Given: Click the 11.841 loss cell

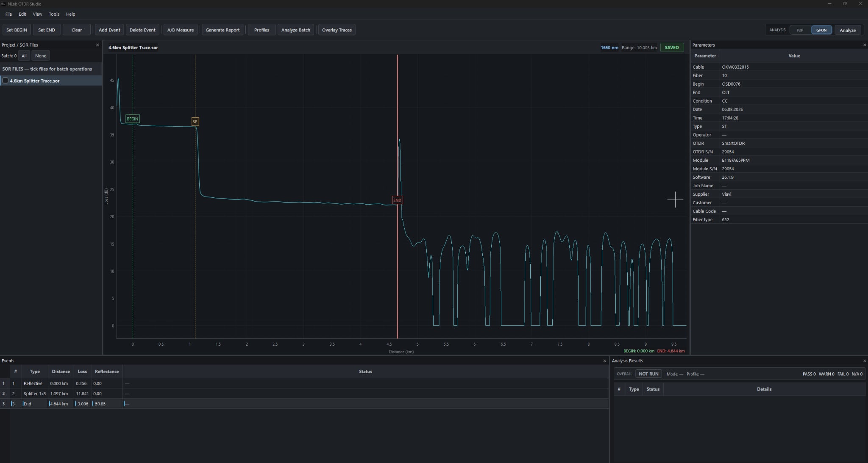Looking at the screenshot, I should (82, 394).
